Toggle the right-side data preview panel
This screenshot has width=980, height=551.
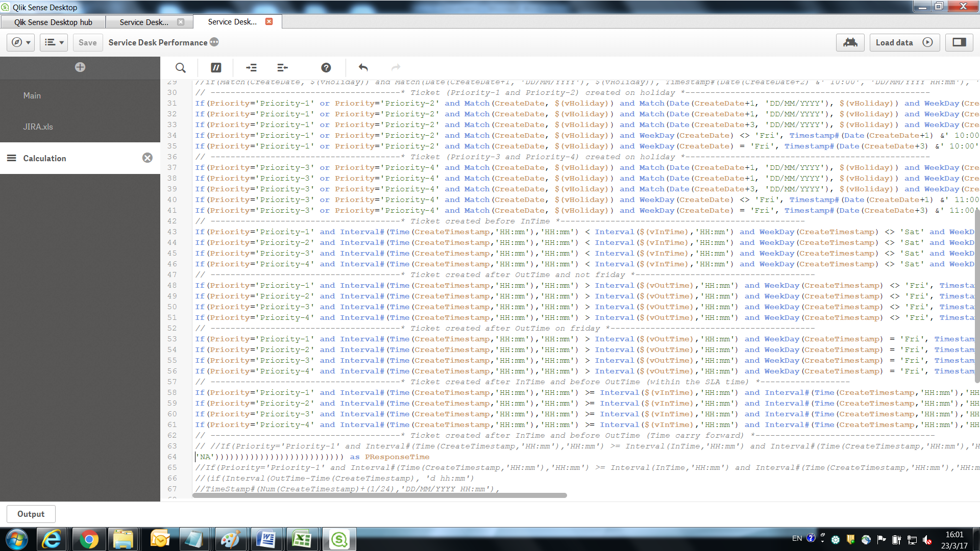coord(959,42)
